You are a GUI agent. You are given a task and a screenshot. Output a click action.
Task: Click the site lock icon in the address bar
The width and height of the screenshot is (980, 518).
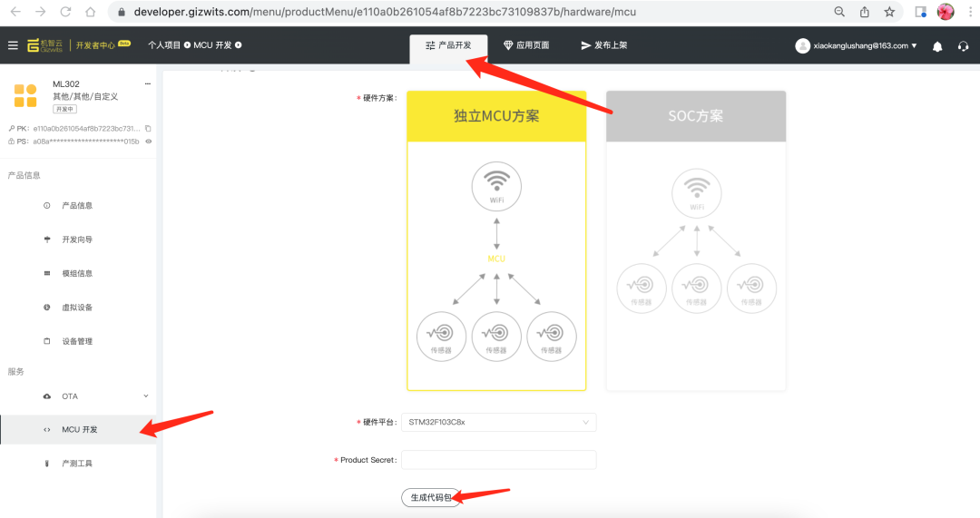122,12
